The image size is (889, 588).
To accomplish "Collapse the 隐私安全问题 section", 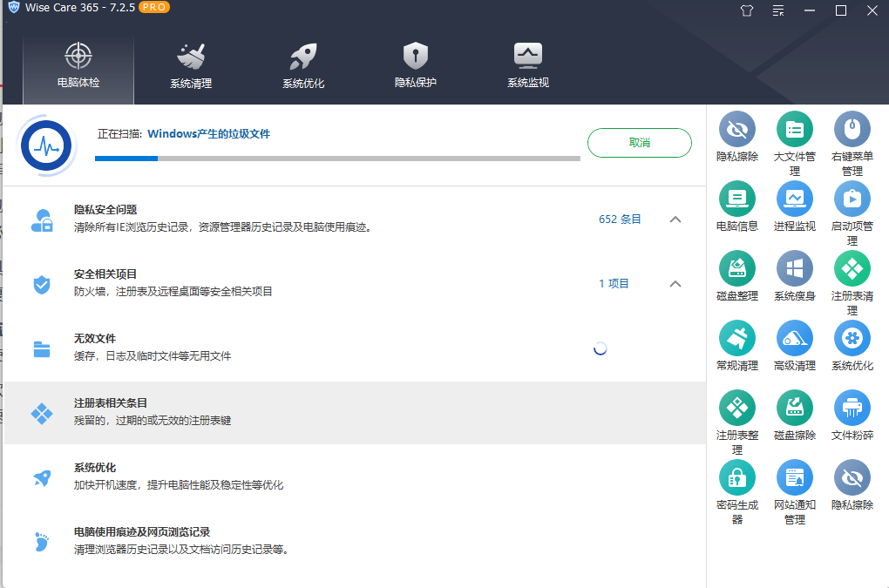I will pos(675,220).
